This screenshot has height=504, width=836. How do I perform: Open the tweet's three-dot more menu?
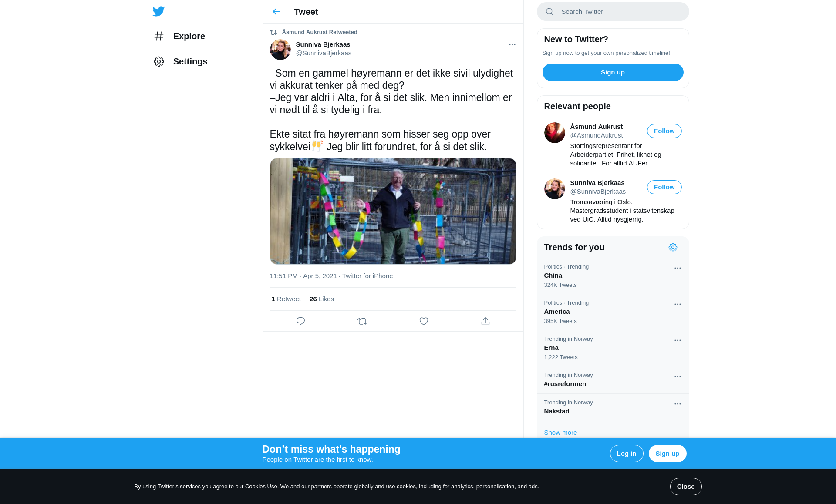pyautogui.click(x=512, y=44)
